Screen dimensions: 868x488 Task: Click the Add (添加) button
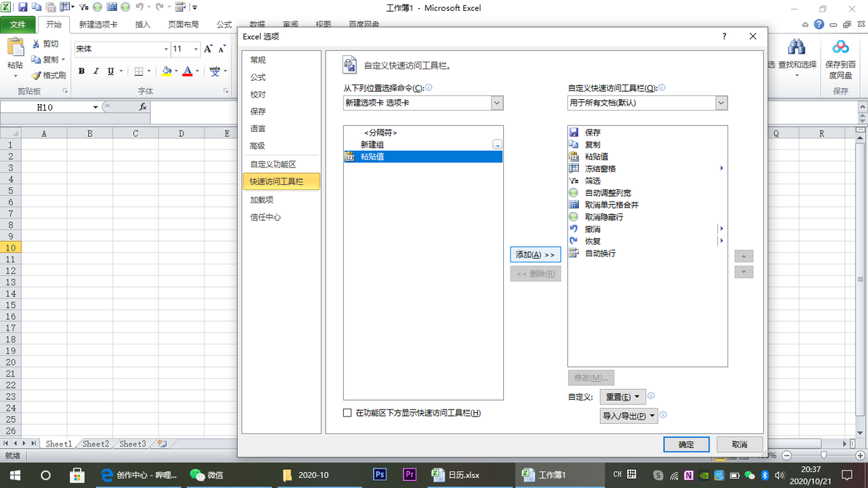[x=535, y=254]
